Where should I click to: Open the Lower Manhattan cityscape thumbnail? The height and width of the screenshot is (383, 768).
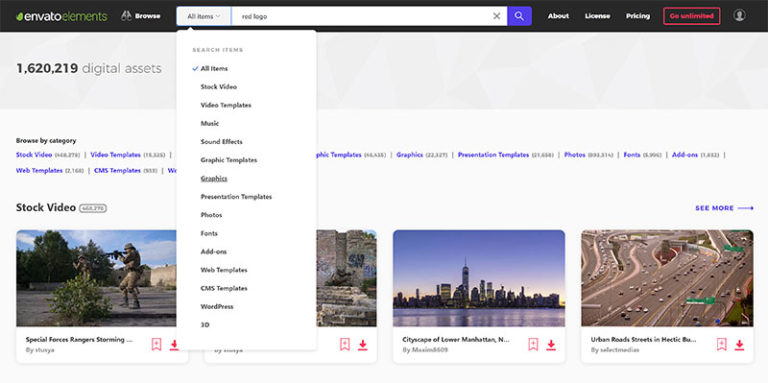pos(479,278)
